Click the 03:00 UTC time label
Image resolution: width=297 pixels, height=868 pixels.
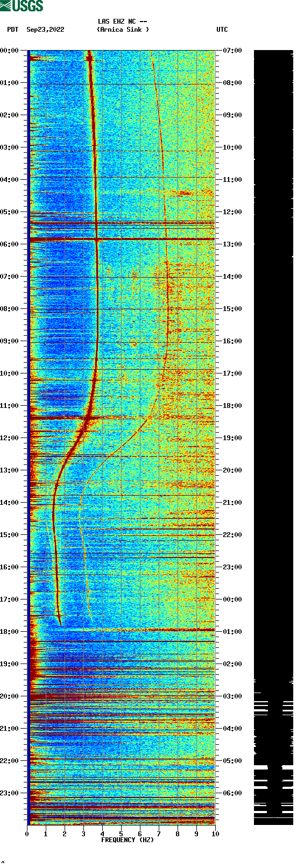coord(232,696)
